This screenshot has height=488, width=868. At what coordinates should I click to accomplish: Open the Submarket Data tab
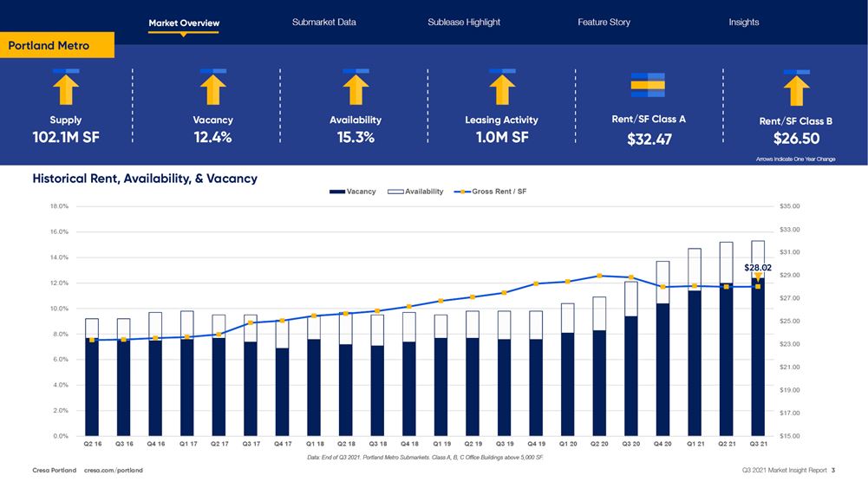coord(323,22)
